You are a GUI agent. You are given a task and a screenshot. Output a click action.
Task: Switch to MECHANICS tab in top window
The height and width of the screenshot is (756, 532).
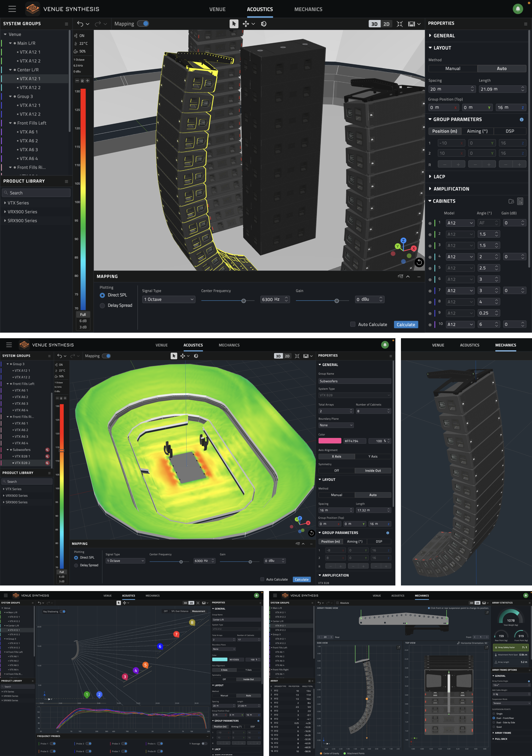[308, 9]
